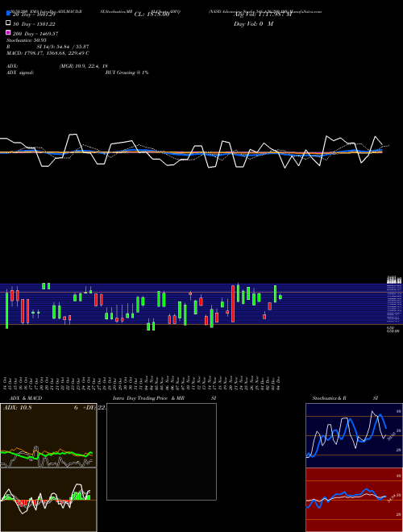Click the 'ADX & MACD' panel heading
The image size is (403, 532).
pyautogui.click(x=26, y=398)
